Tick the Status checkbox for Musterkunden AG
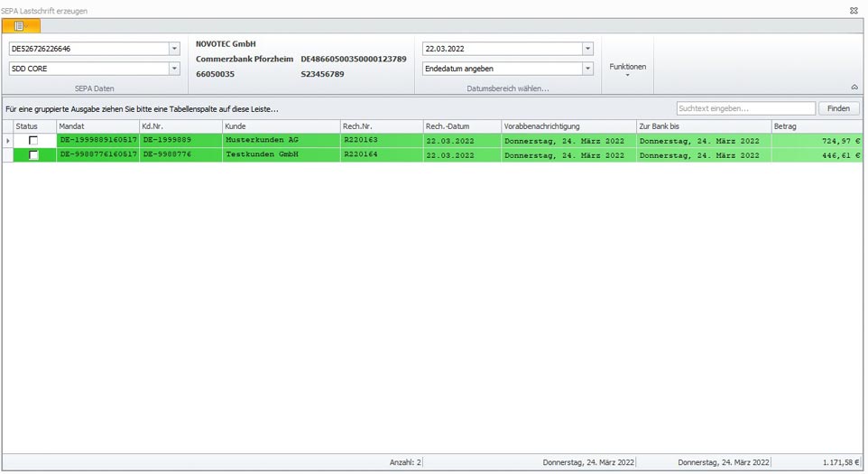The width and height of the screenshot is (868, 474). [x=33, y=141]
